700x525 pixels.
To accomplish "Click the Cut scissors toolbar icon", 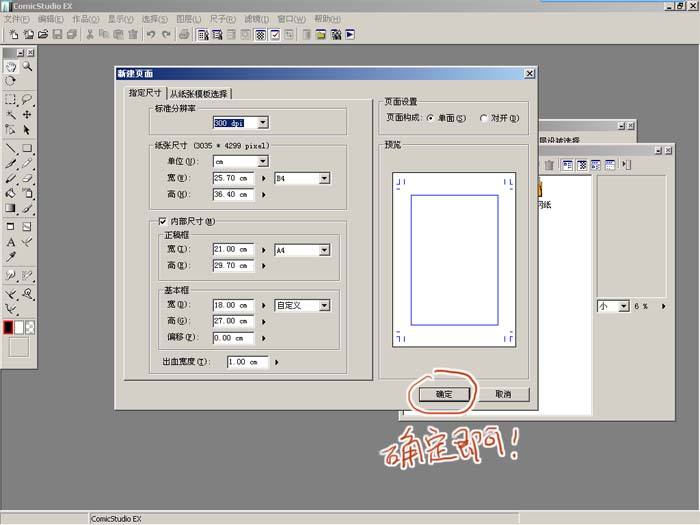I will [90, 34].
